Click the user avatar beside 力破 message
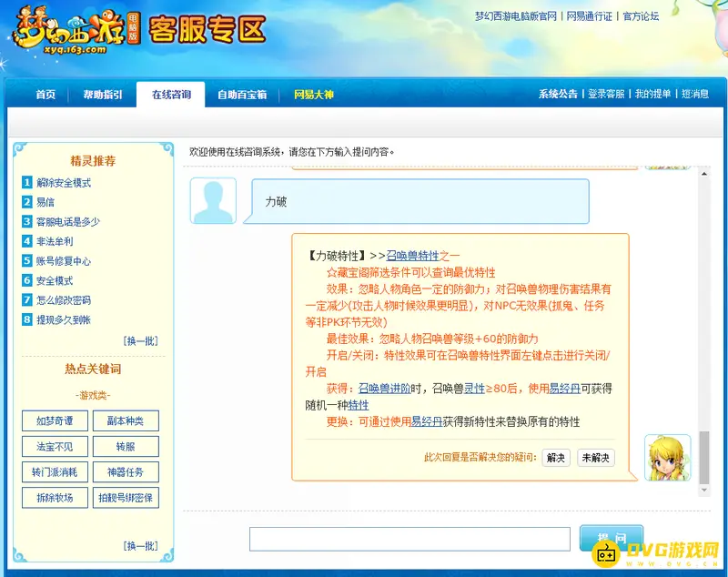Viewport: 728px width, 577px height. click(213, 200)
